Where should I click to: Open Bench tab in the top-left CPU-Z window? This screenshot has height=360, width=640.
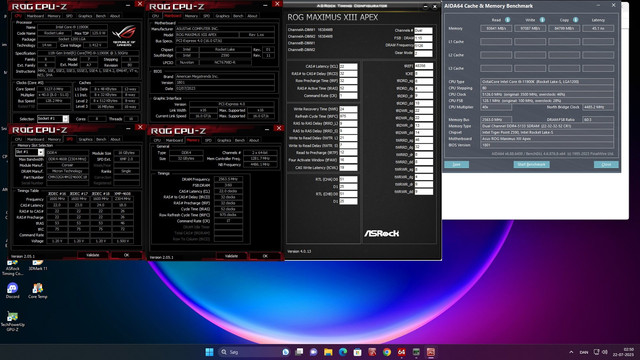click(101, 16)
